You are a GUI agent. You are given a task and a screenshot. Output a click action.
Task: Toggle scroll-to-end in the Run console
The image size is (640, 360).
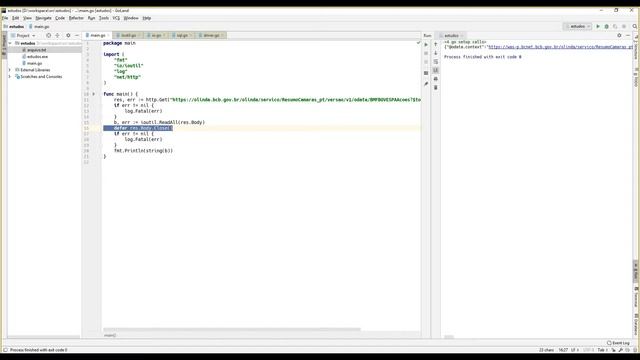point(436,70)
